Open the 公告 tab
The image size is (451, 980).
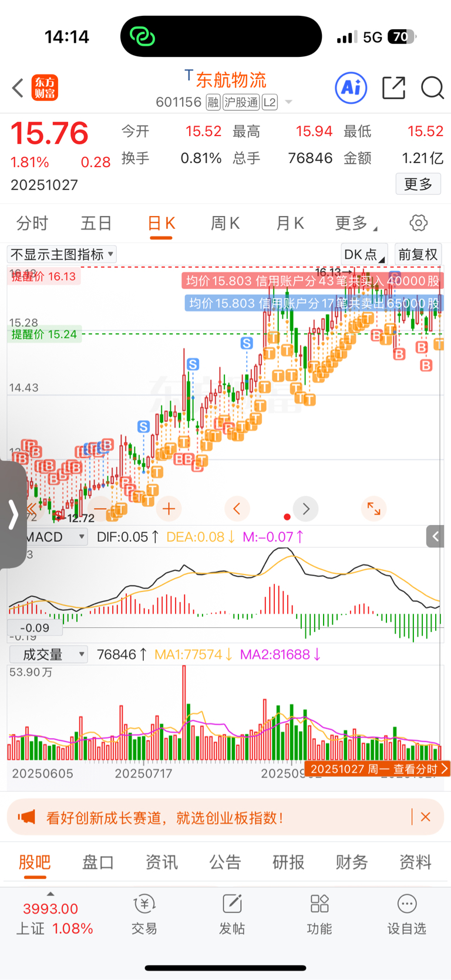coord(225,862)
